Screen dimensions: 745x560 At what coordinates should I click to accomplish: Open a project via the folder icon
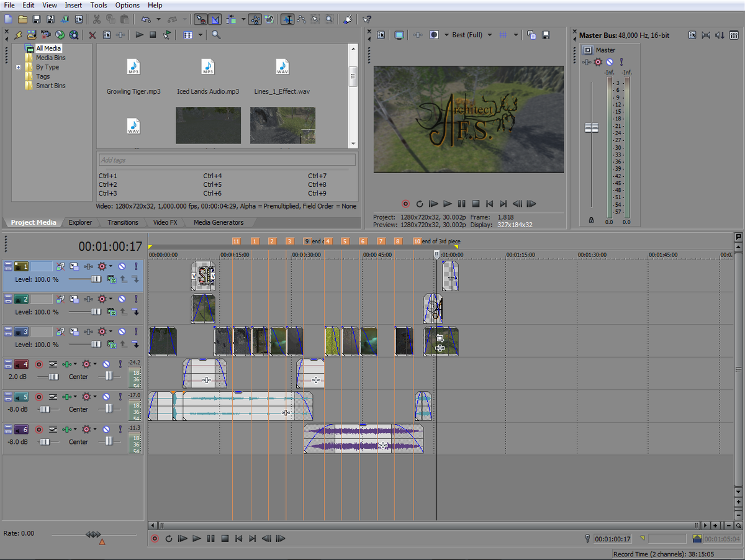[x=22, y=19]
